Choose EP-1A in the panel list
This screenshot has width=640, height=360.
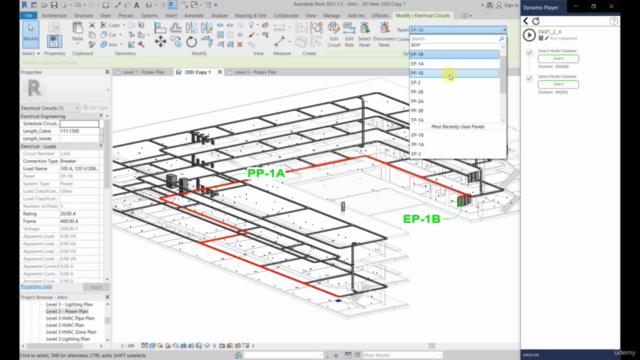(454, 64)
